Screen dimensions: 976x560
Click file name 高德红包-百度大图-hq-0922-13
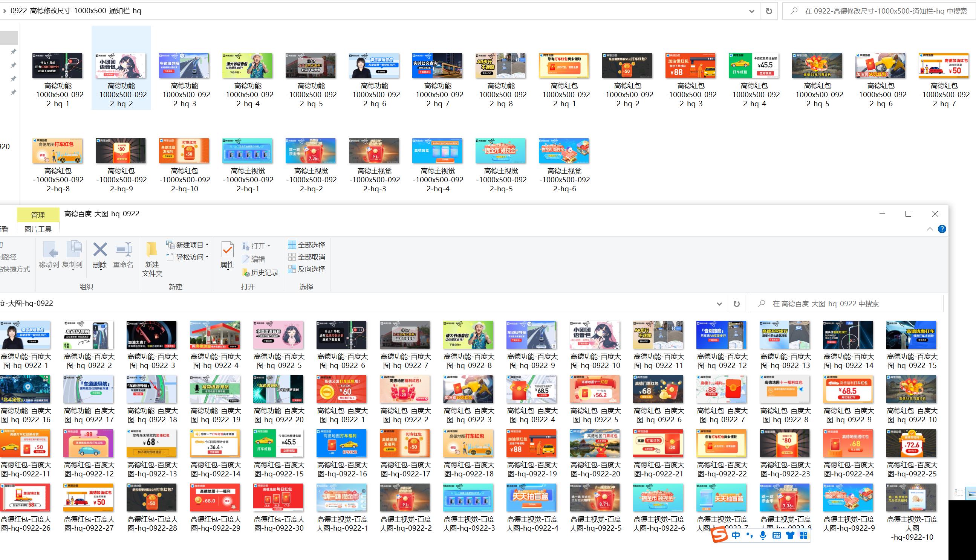pyautogui.click(x=152, y=470)
